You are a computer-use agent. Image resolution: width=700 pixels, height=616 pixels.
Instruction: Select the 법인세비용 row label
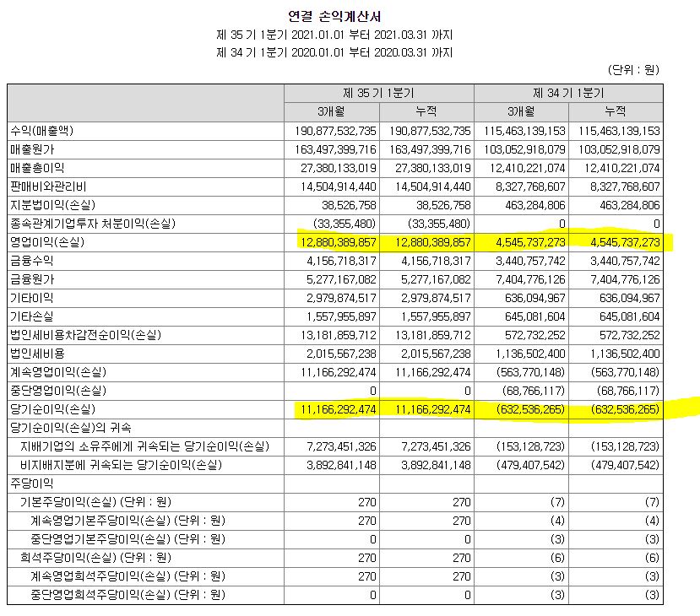[x=37, y=354]
